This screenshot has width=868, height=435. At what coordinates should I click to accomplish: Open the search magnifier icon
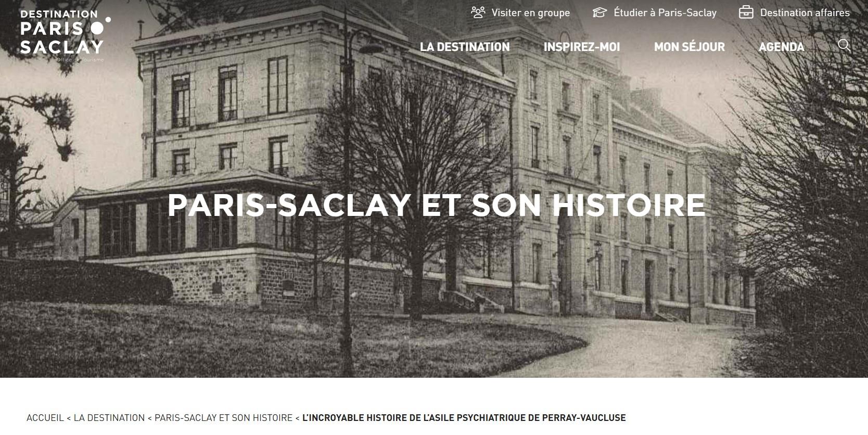(x=844, y=45)
